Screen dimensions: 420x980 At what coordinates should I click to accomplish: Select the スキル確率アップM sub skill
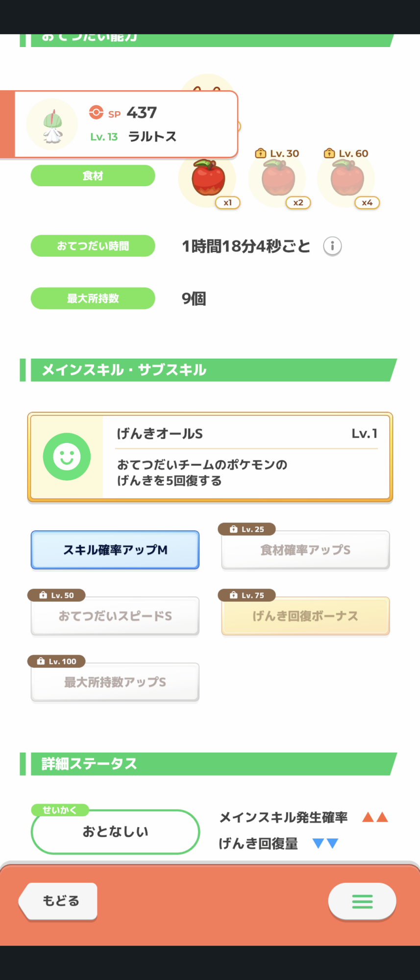coord(115,550)
